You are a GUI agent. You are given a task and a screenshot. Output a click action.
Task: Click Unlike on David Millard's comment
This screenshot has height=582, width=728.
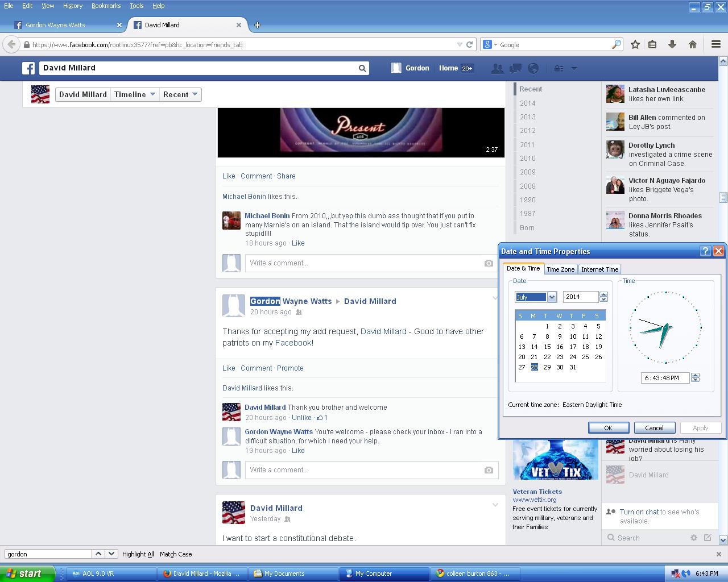(301, 418)
